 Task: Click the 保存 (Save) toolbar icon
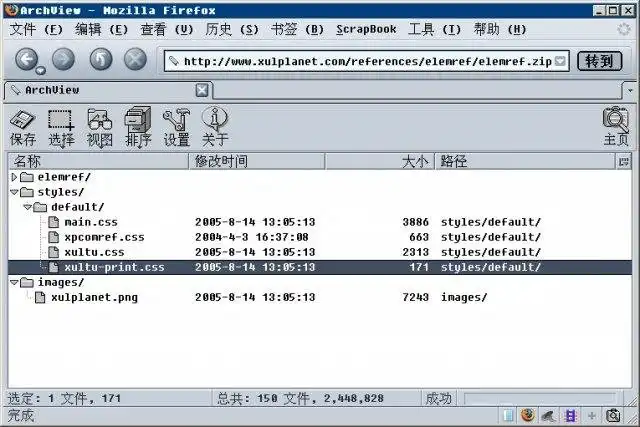pos(22,127)
